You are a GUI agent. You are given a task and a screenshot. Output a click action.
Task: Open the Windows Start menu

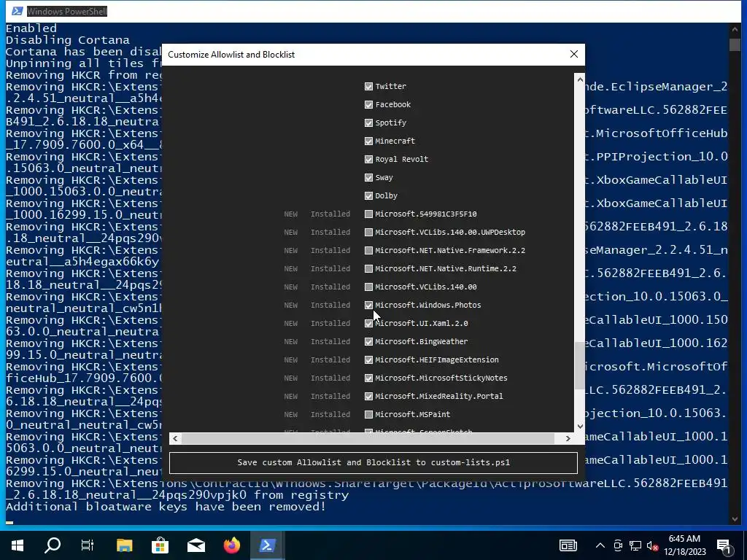pos(18,545)
